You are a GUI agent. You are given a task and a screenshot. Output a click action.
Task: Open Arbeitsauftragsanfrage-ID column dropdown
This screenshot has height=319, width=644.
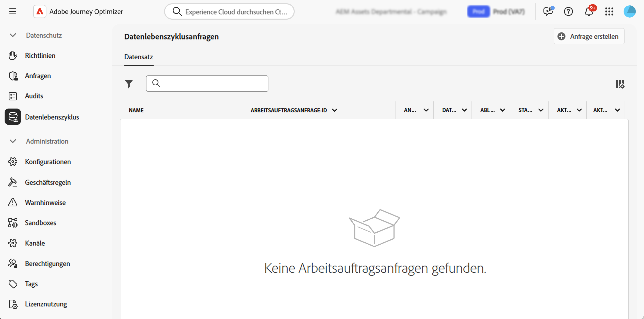(335, 110)
